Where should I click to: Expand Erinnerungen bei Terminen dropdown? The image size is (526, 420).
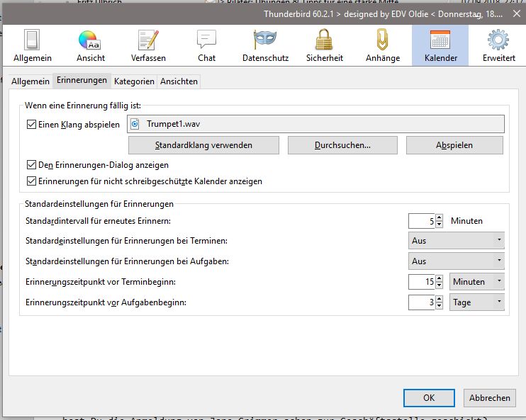pos(457,241)
